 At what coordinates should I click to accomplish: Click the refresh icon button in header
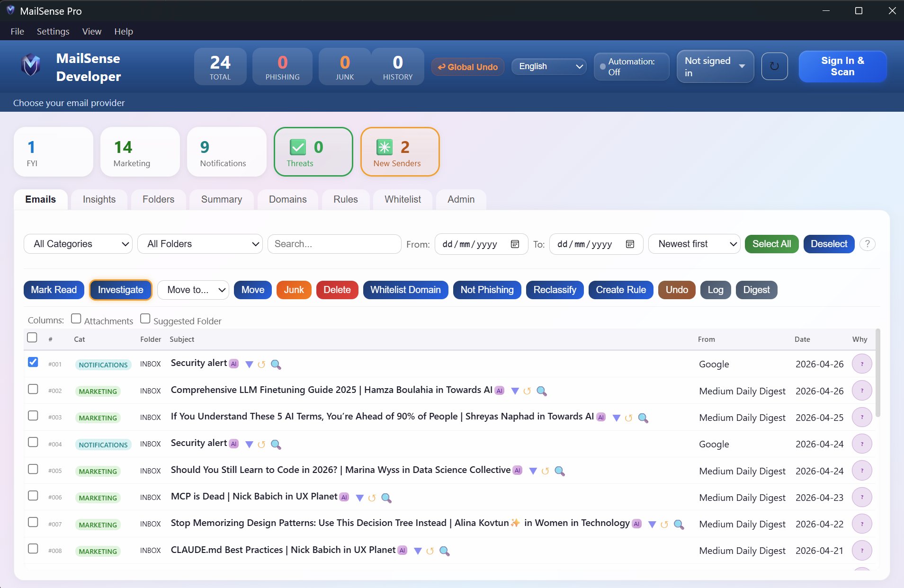(x=774, y=66)
